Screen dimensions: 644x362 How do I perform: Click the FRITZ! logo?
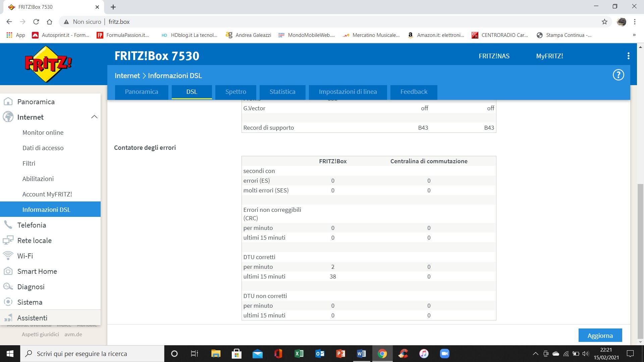click(48, 64)
